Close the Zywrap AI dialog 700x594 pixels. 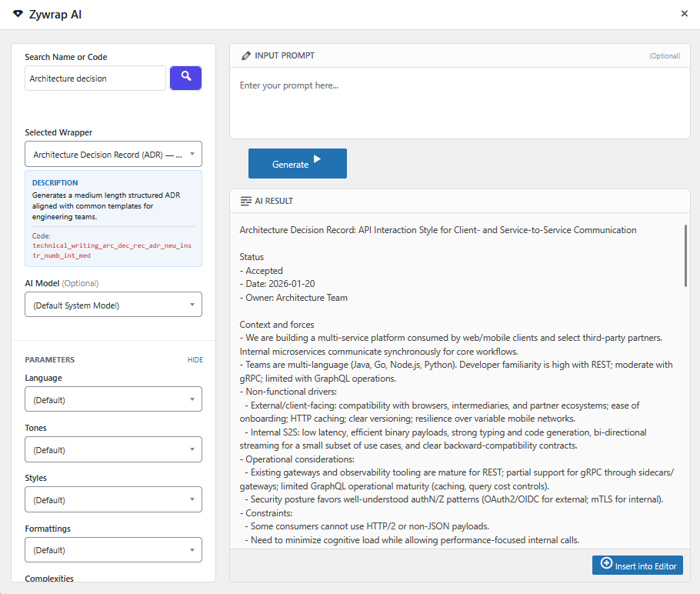coord(684,13)
